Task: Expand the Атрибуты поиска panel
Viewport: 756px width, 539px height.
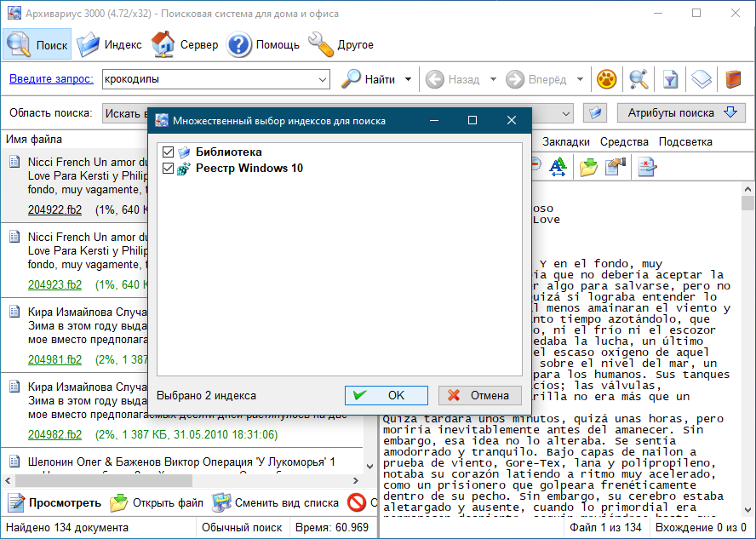Action: 680,113
